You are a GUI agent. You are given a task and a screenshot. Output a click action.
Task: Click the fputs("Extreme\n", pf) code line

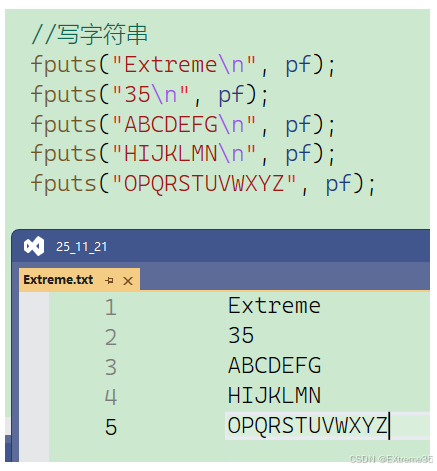(183, 65)
